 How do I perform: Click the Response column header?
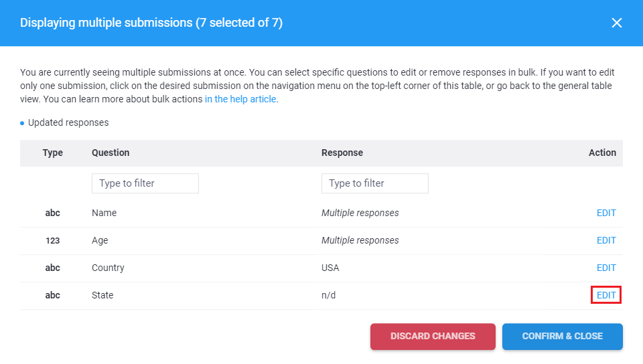(342, 153)
